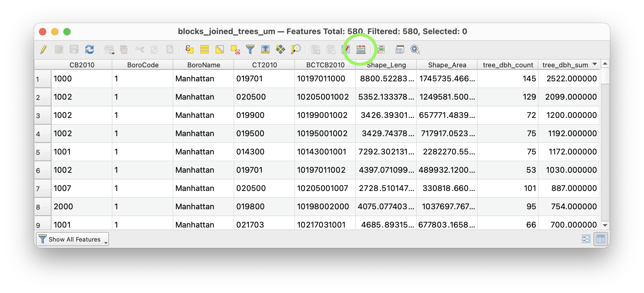Click the Show All Features button
Viewport: 644px width, 293px height.
point(72,239)
